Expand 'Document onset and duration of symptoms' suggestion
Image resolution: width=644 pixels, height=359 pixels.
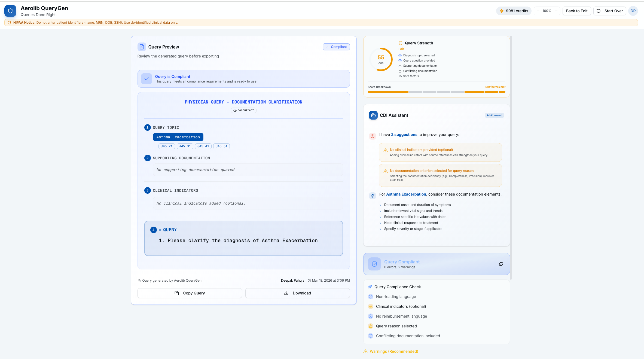417,205
